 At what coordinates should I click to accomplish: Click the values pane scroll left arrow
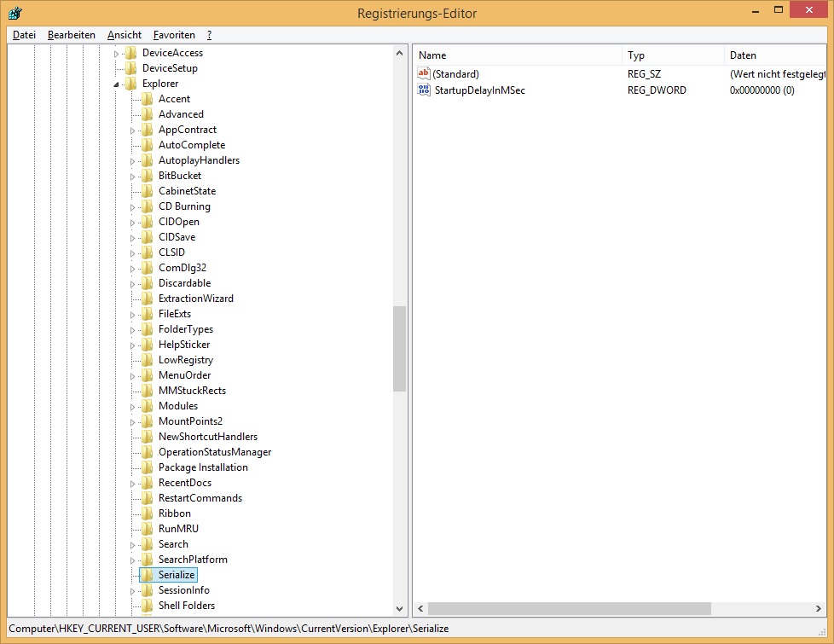[x=420, y=608]
